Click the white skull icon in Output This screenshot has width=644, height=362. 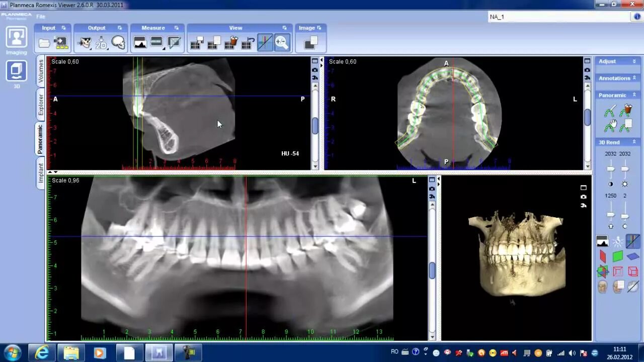coord(118,43)
